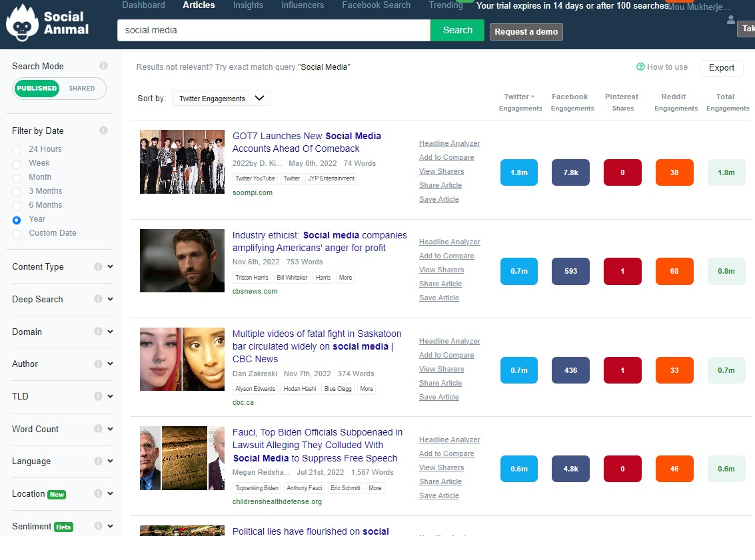Click the Sentiment Beta info icon
The image size is (755, 560).
coord(99,526)
